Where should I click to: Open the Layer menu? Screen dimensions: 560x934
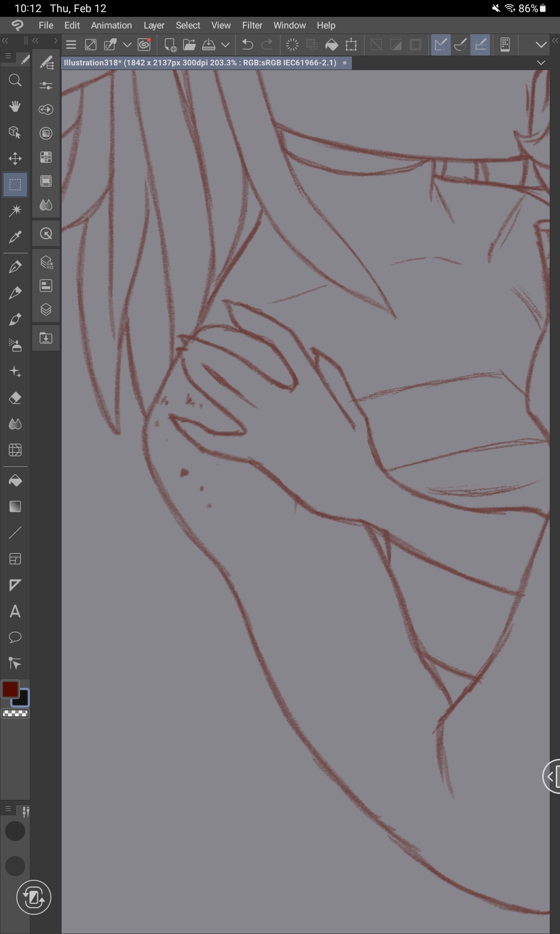coord(154,25)
